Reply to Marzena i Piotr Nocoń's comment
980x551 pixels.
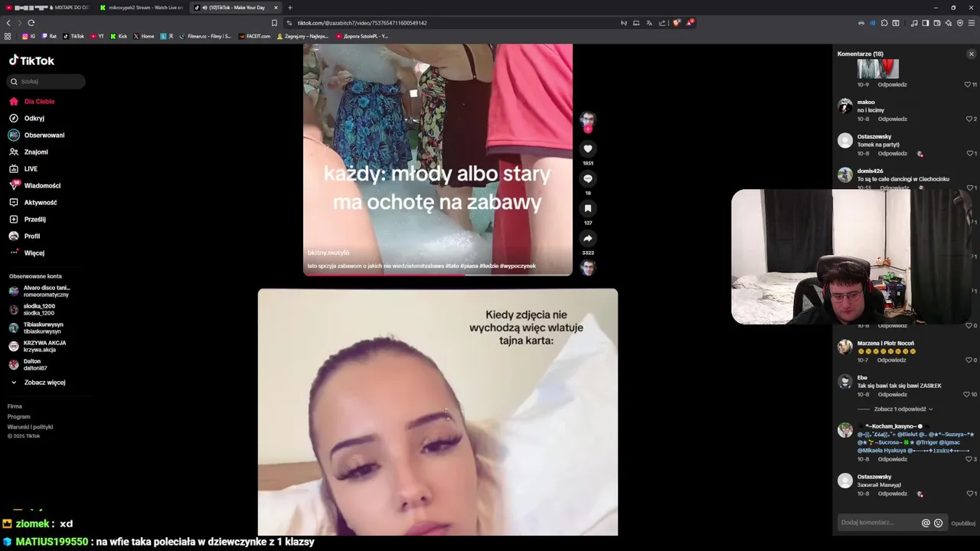892,360
